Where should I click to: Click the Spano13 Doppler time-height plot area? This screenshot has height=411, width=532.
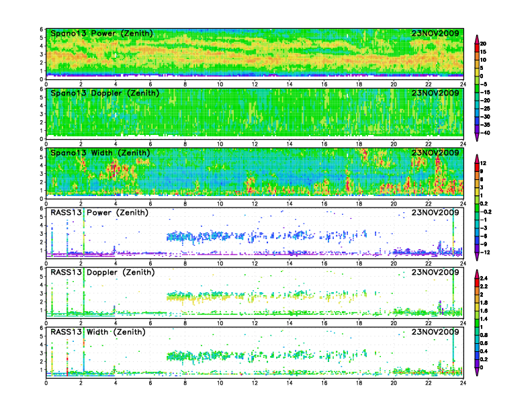pyautogui.click(x=255, y=113)
